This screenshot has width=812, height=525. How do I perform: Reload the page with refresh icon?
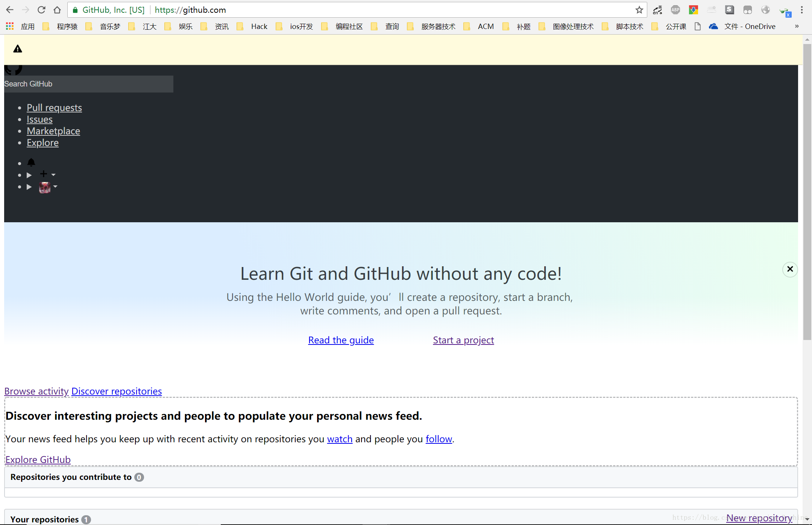point(41,10)
